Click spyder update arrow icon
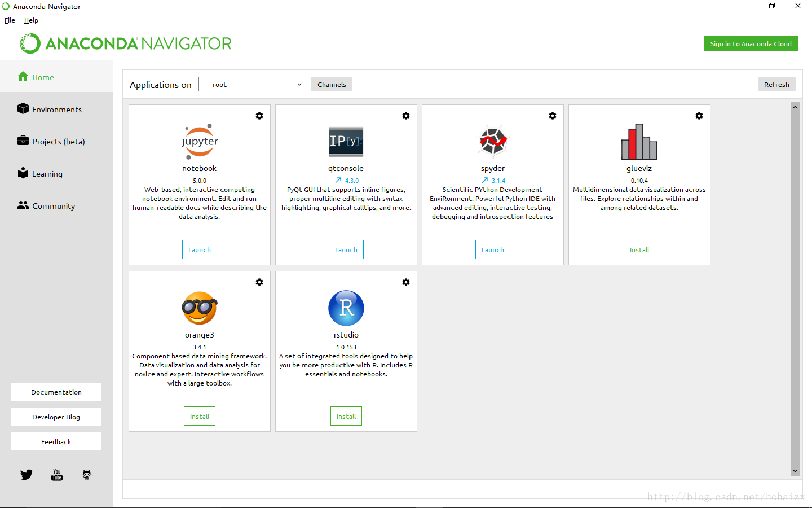The image size is (812, 508). coord(485,181)
